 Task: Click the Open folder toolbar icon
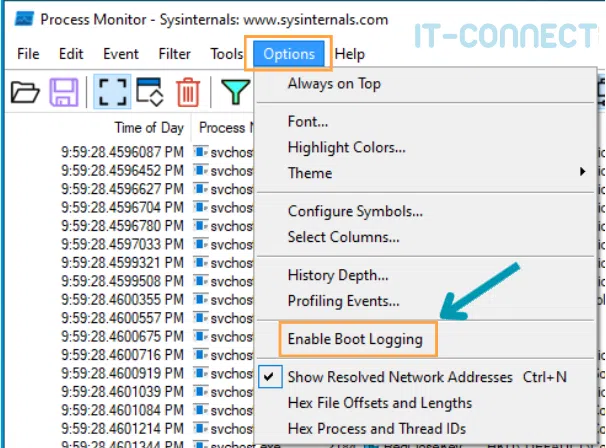[25, 92]
